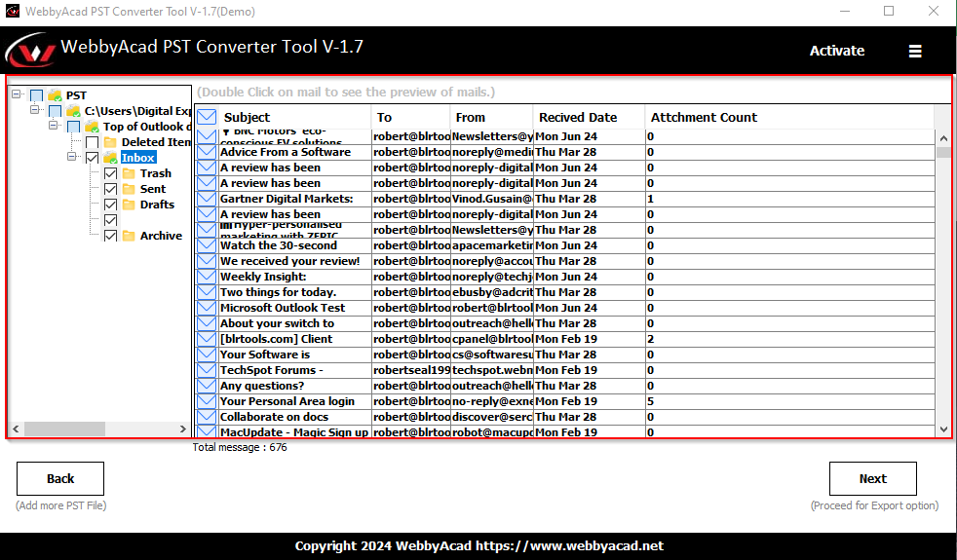The width and height of the screenshot is (957, 560).
Task: Uncheck the Drafts folder checkbox
Action: 110,205
